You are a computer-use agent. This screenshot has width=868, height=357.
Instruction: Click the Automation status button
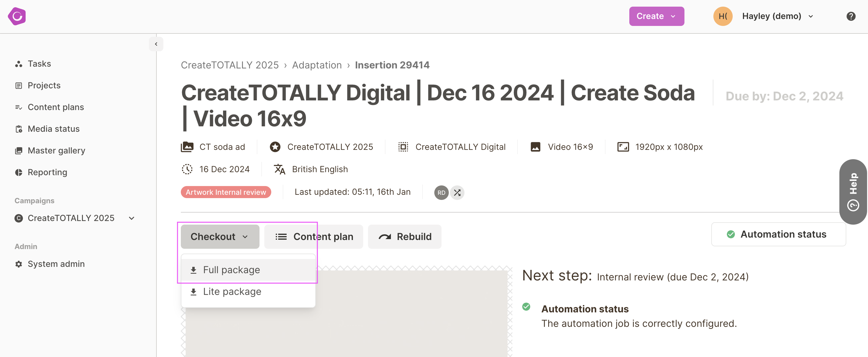[778, 234]
